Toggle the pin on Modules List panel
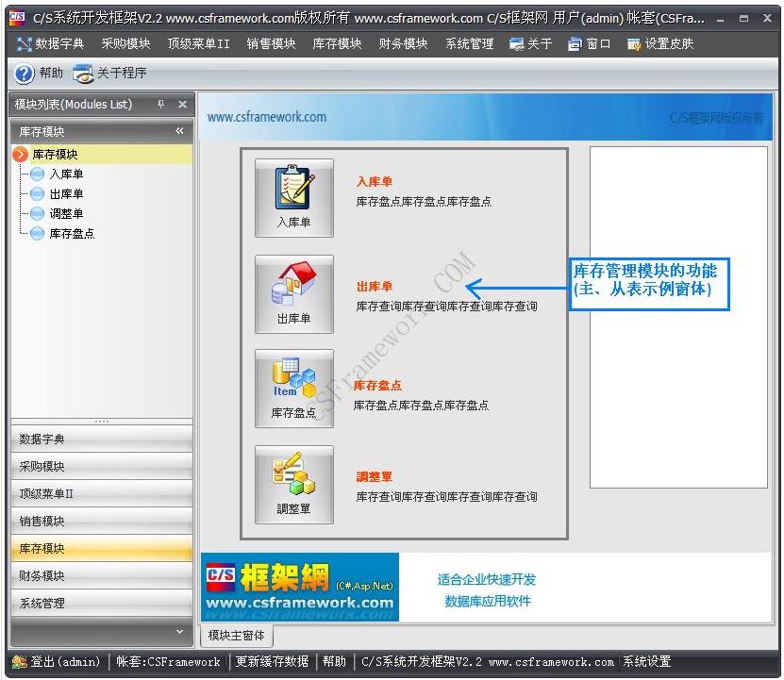This screenshot has height=680, width=784. coord(161,105)
